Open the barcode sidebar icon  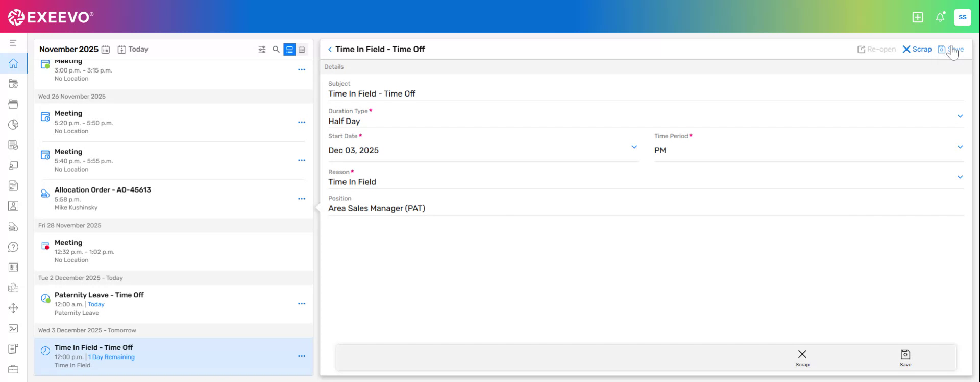(13, 267)
